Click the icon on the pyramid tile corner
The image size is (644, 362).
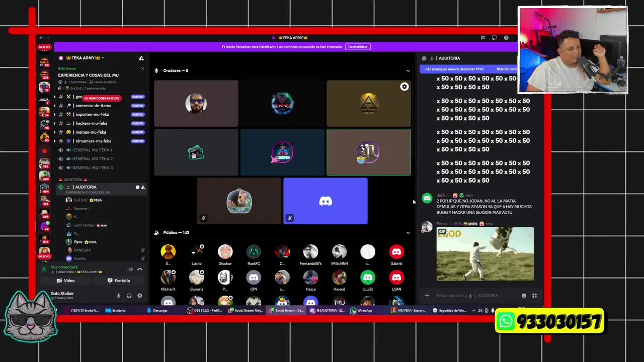[404, 87]
